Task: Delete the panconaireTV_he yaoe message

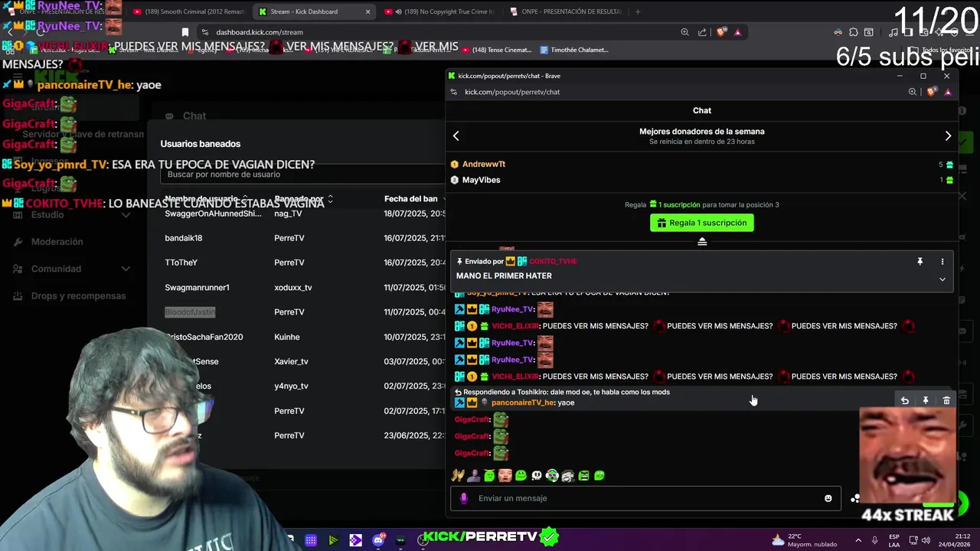Action: (x=946, y=400)
